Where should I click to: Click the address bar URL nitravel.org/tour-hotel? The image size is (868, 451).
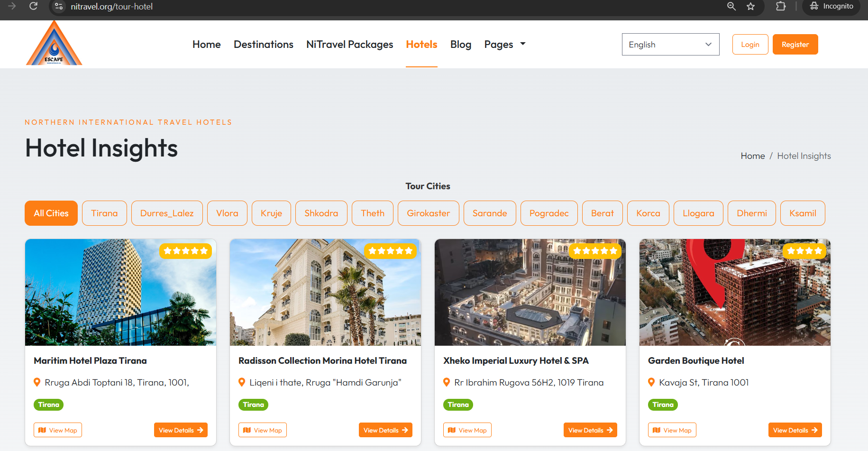[x=112, y=7]
